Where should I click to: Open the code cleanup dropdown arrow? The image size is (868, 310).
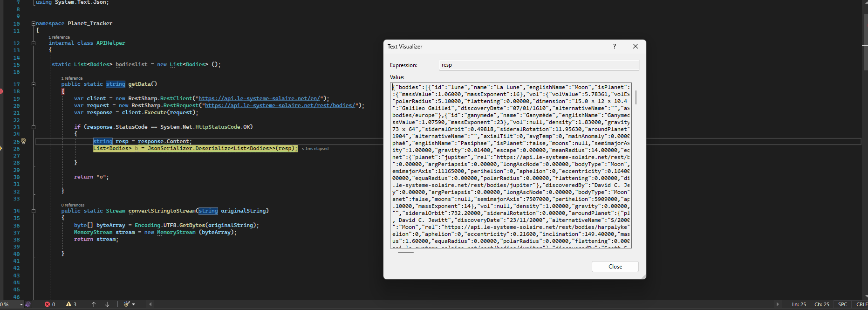pos(134,304)
